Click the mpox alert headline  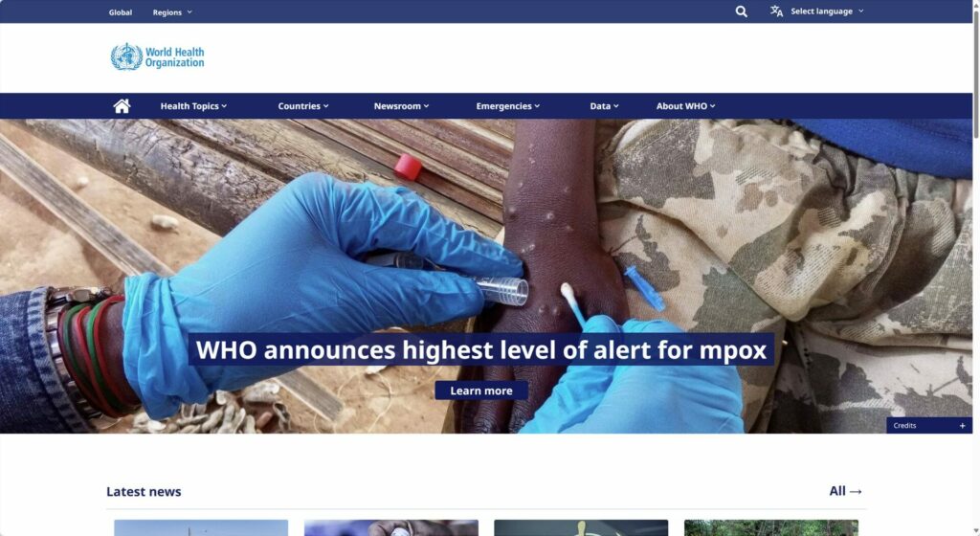click(481, 349)
